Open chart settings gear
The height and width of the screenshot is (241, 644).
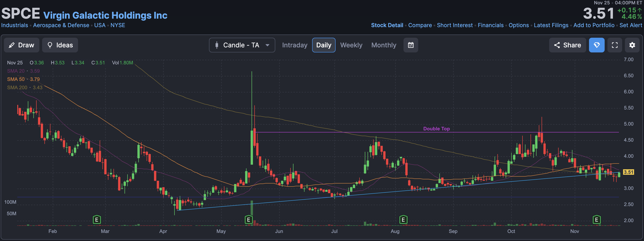632,45
